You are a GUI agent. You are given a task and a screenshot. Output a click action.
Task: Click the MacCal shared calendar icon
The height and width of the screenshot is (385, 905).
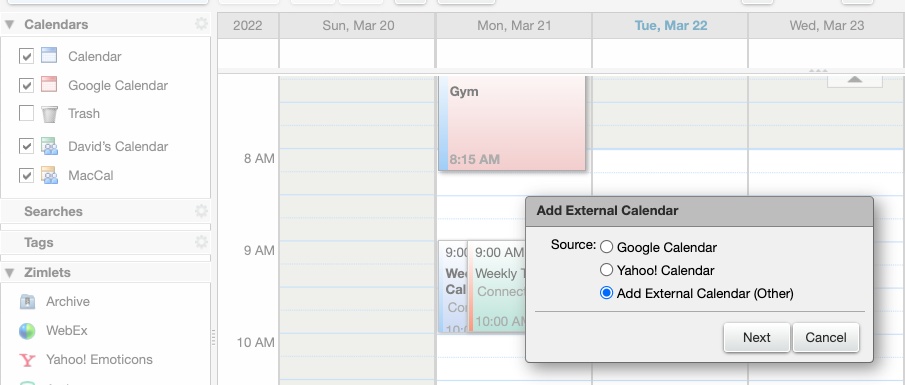[x=49, y=175]
